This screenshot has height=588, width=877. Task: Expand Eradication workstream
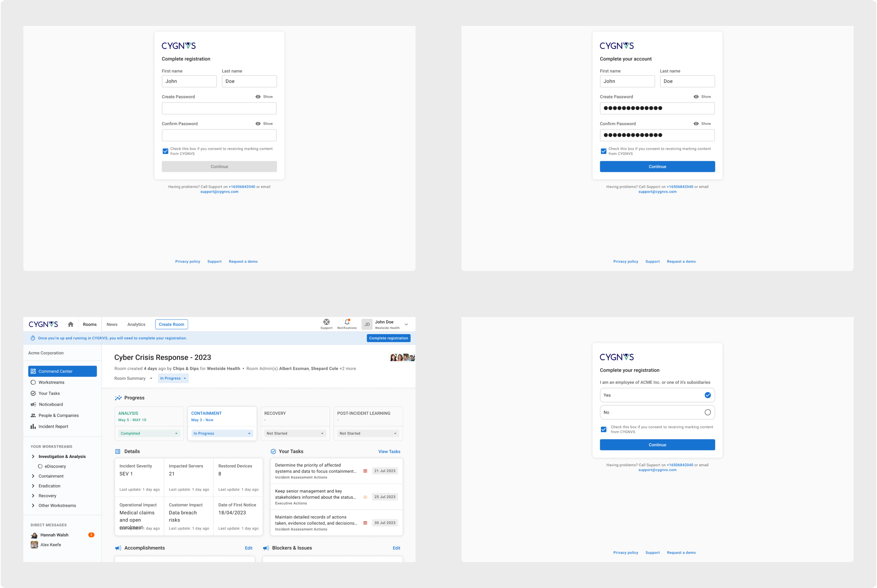[33, 486]
